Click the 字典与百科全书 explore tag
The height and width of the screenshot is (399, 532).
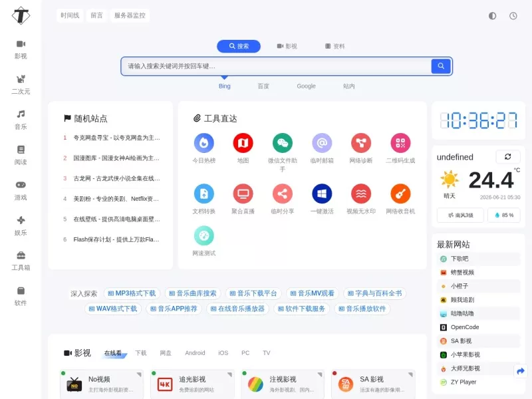tap(375, 293)
